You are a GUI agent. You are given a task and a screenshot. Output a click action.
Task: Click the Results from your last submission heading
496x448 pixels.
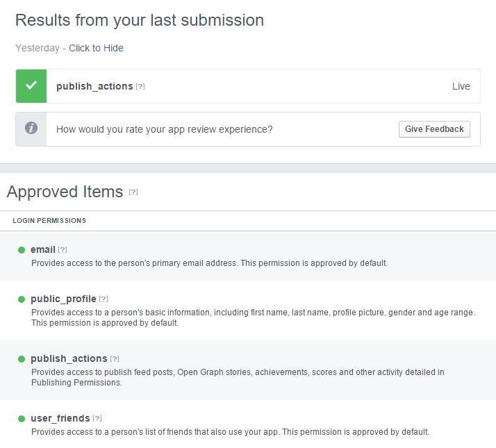[140, 20]
